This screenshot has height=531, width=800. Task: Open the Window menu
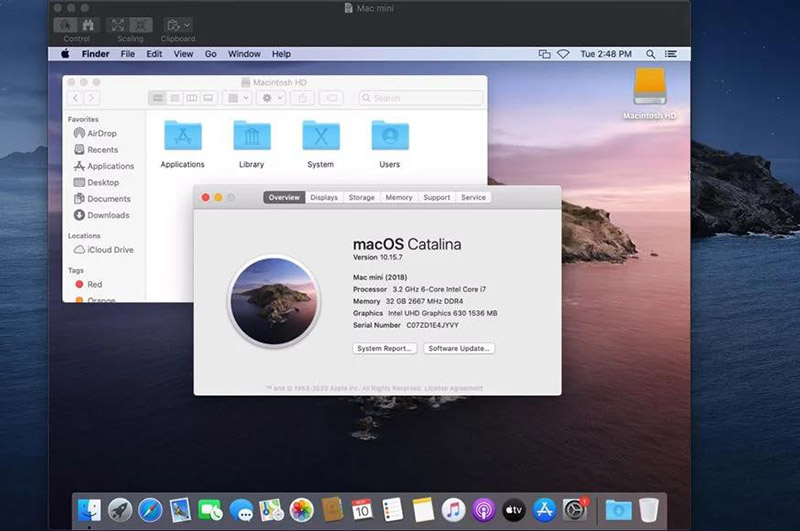point(244,54)
